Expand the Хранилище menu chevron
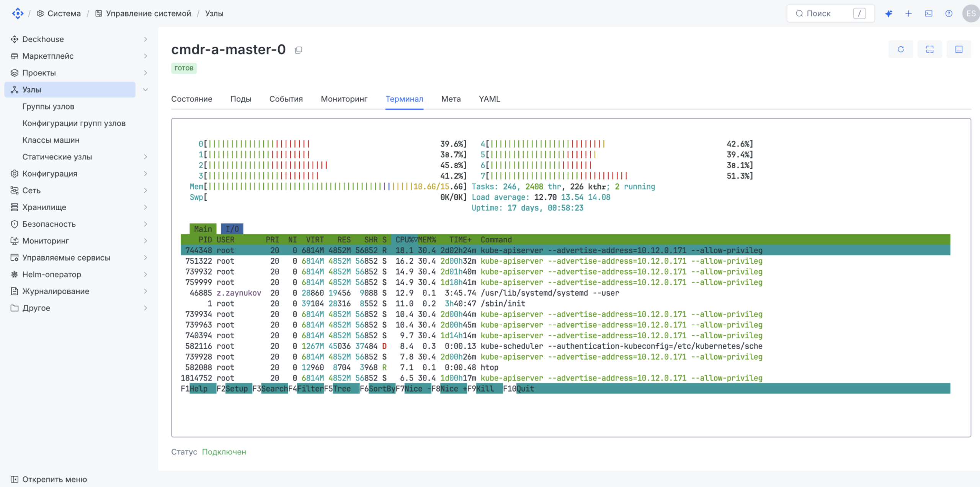 [145, 207]
